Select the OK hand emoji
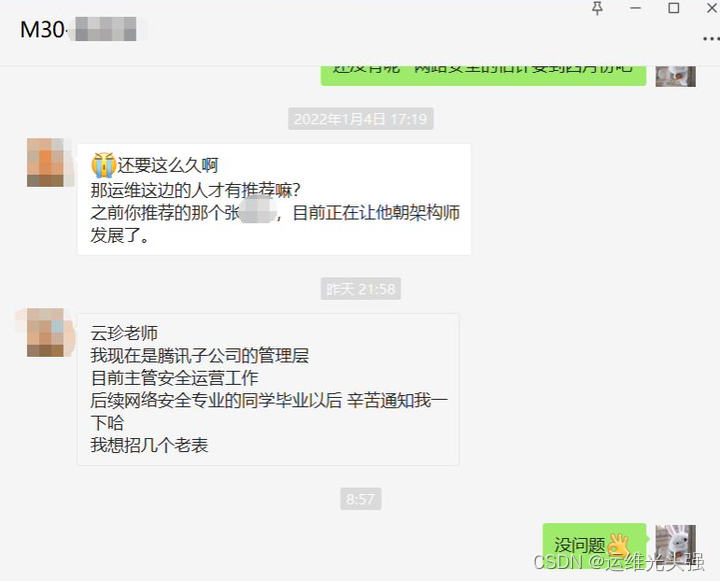720x581 pixels. point(618,545)
